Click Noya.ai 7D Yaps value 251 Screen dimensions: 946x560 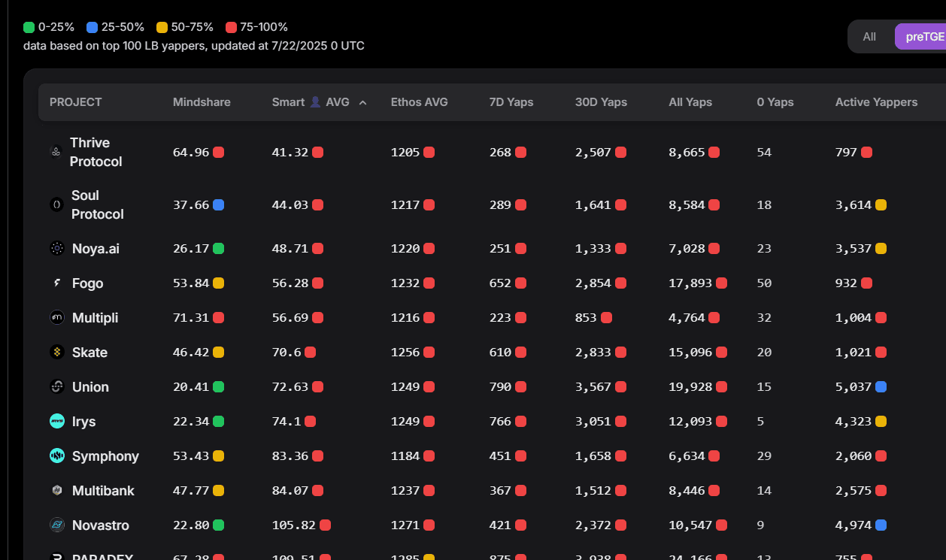point(500,248)
